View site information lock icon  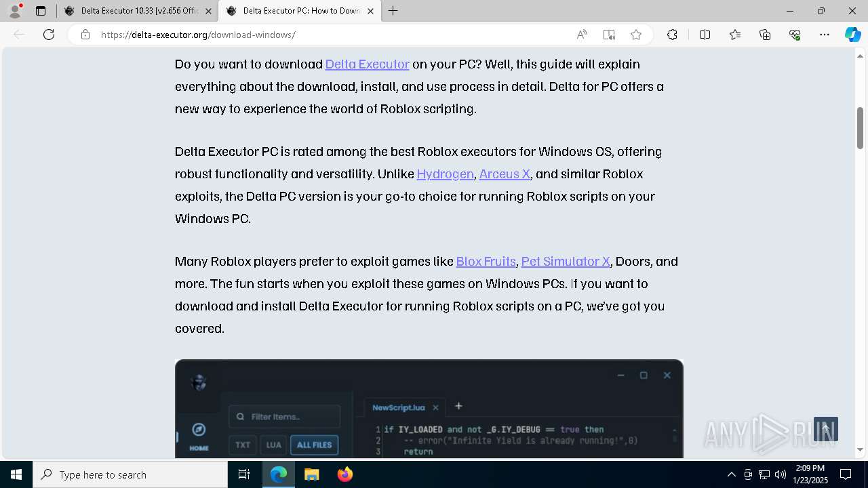[x=85, y=35]
